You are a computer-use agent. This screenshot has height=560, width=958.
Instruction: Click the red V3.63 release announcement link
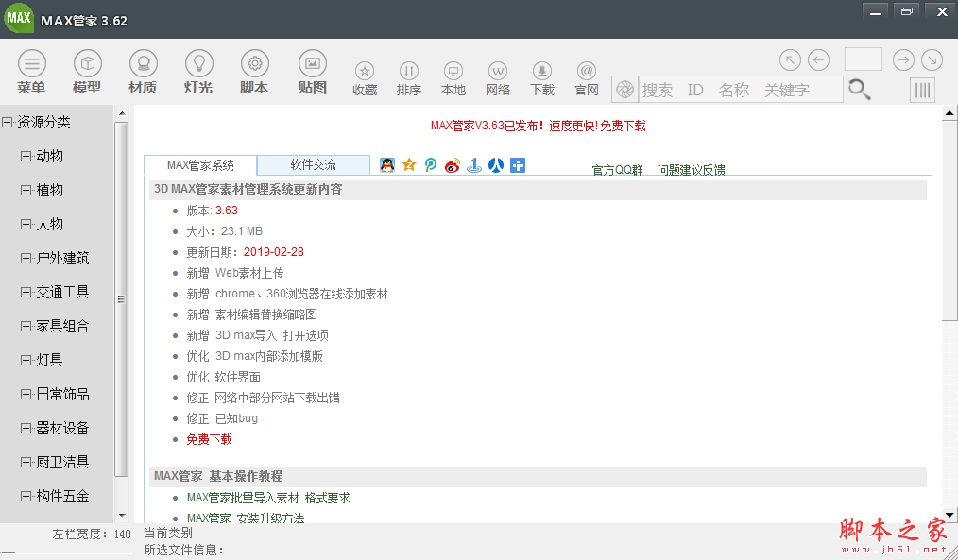[x=538, y=126]
